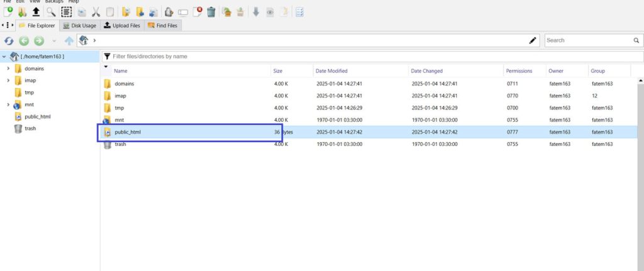The width and height of the screenshot is (644, 271).
Task: Expand the domains folder in tree
Action: pos(8,69)
